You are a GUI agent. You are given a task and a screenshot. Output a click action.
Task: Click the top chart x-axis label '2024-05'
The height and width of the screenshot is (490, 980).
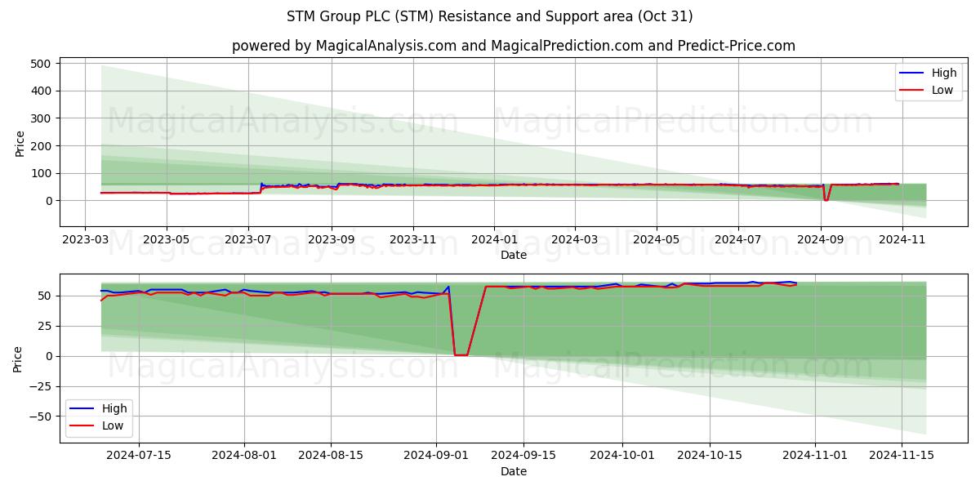pos(657,240)
